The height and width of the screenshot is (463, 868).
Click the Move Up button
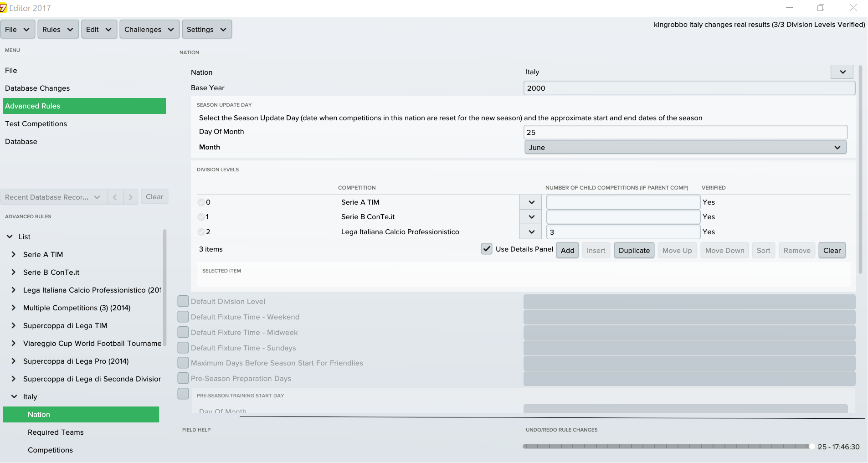[x=677, y=250]
